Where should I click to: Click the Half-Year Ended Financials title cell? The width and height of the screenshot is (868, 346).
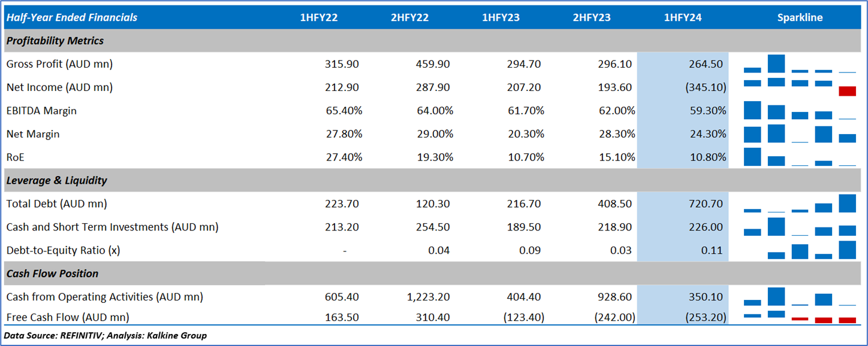[72, 17]
